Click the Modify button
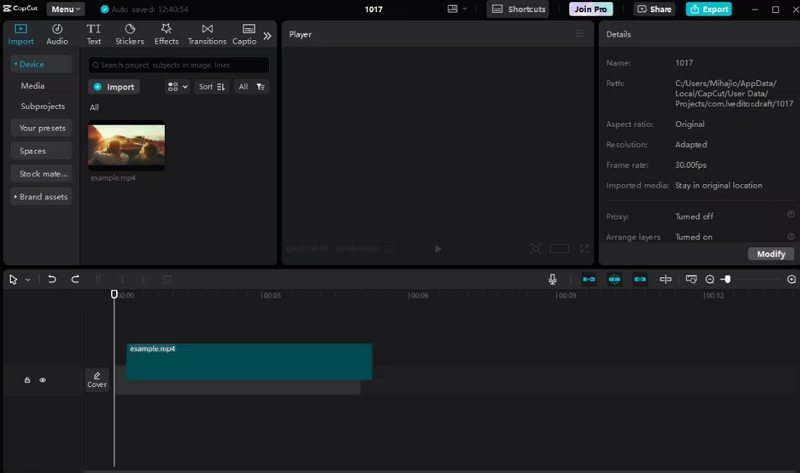 point(770,254)
